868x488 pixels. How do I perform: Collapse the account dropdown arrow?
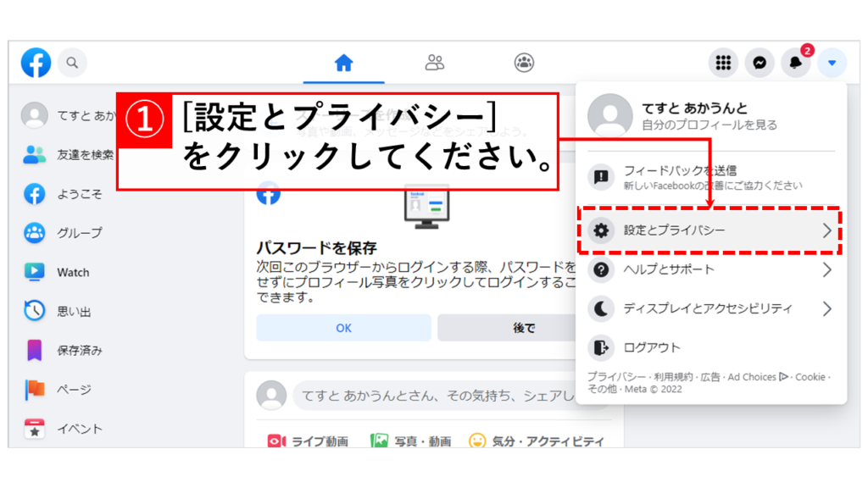832,63
